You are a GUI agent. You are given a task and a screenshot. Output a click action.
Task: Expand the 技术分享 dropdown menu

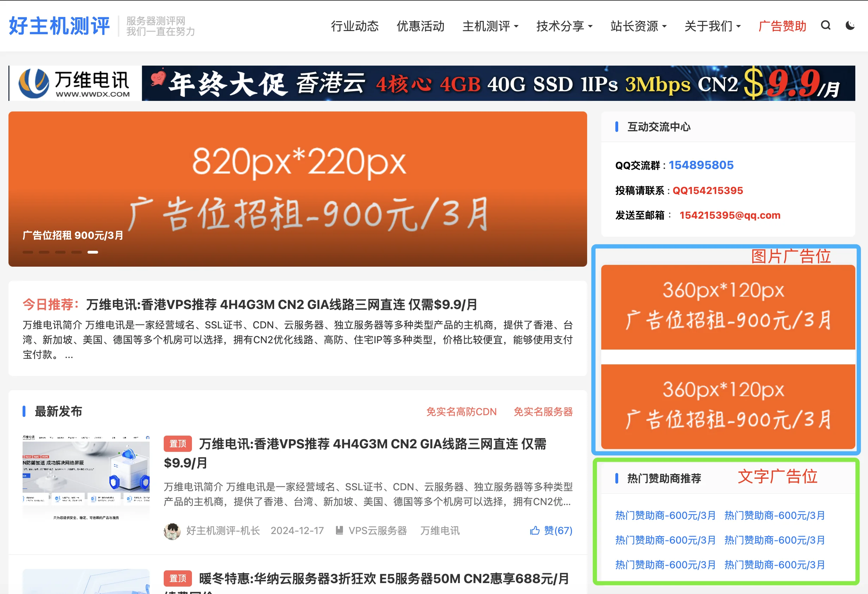(x=564, y=26)
